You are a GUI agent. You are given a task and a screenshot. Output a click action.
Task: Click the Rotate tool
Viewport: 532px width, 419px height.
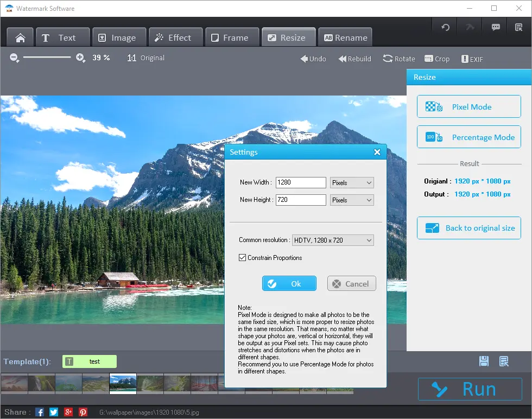click(x=399, y=59)
